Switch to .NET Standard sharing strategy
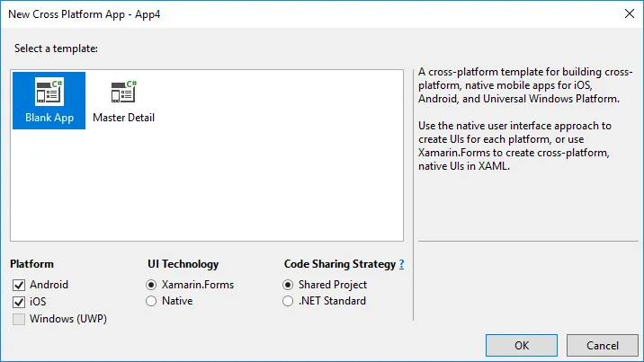Viewport: 644px width, 362px height. 289,302
